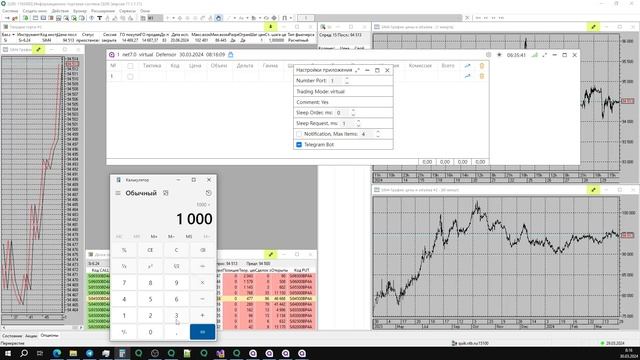Click the multiply button in calculator
The width and height of the screenshot is (640, 360).
pos(202,282)
